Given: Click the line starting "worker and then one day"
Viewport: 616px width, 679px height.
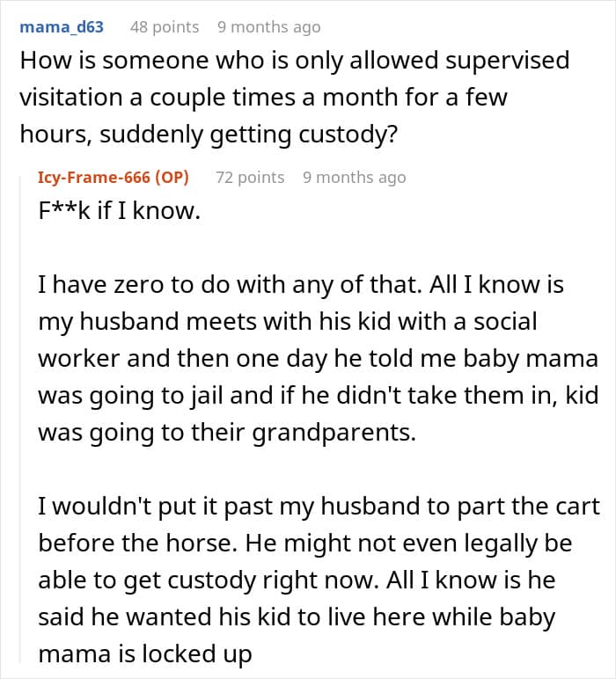Looking at the screenshot, I should point(318,359).
